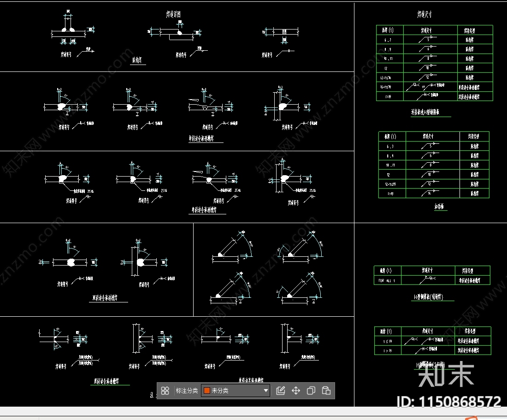Click the 焊缝尺寸 heading above the tables
Image resolution: width=507 pixels, height=420 pixels.
pyautogui.click(x=424, y=15)
